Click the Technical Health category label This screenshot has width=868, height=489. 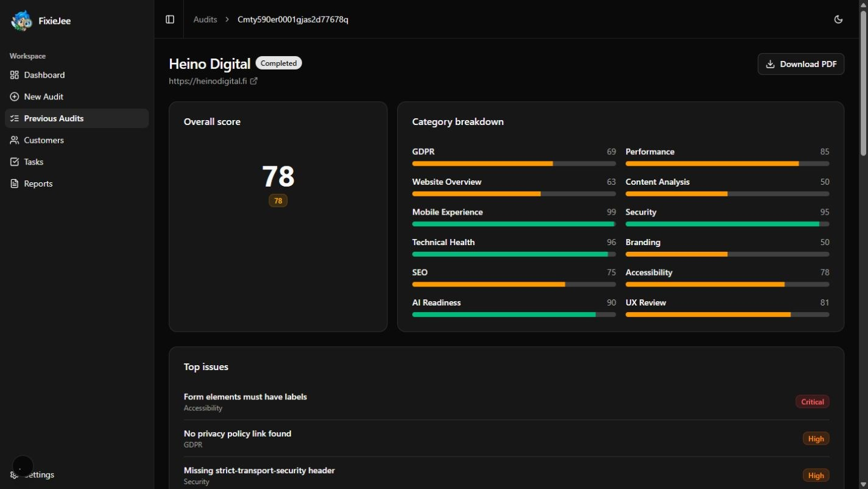tap(443, 242)
